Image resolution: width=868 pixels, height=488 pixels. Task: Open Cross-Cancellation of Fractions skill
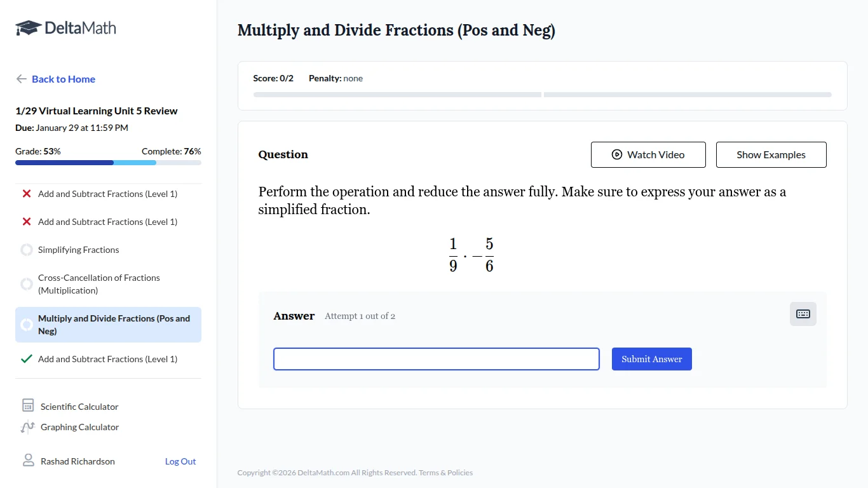[98, 284]
